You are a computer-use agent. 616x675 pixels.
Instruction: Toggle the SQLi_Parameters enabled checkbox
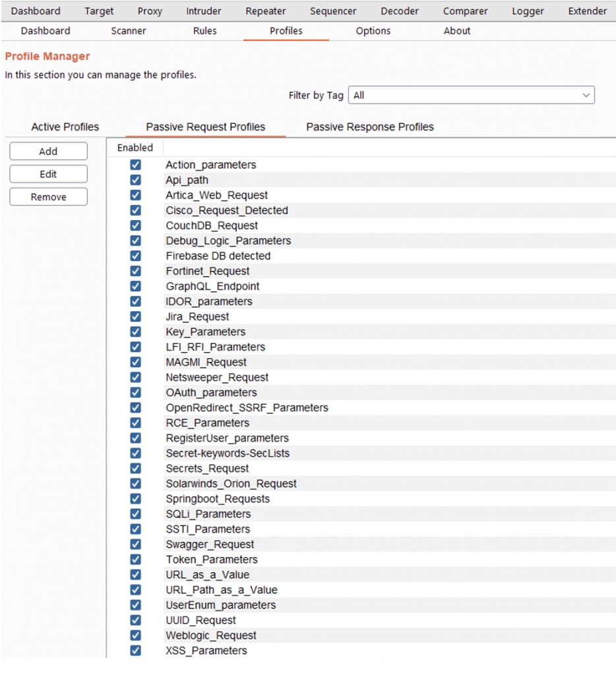[x=135, y=514]
